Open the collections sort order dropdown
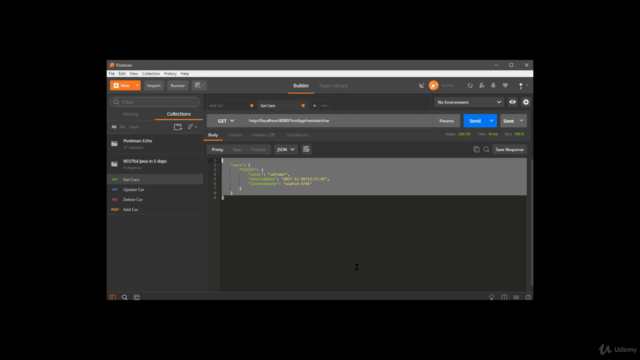 coord(192,127)
